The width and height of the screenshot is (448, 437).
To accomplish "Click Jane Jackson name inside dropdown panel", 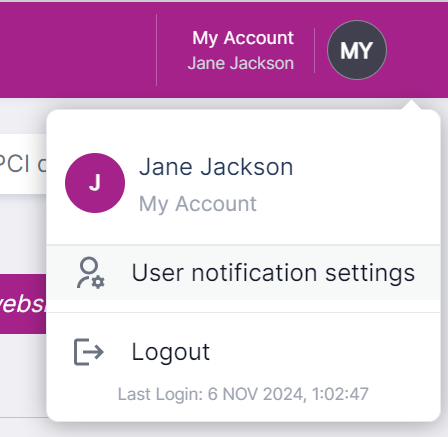I will point(216,167).
